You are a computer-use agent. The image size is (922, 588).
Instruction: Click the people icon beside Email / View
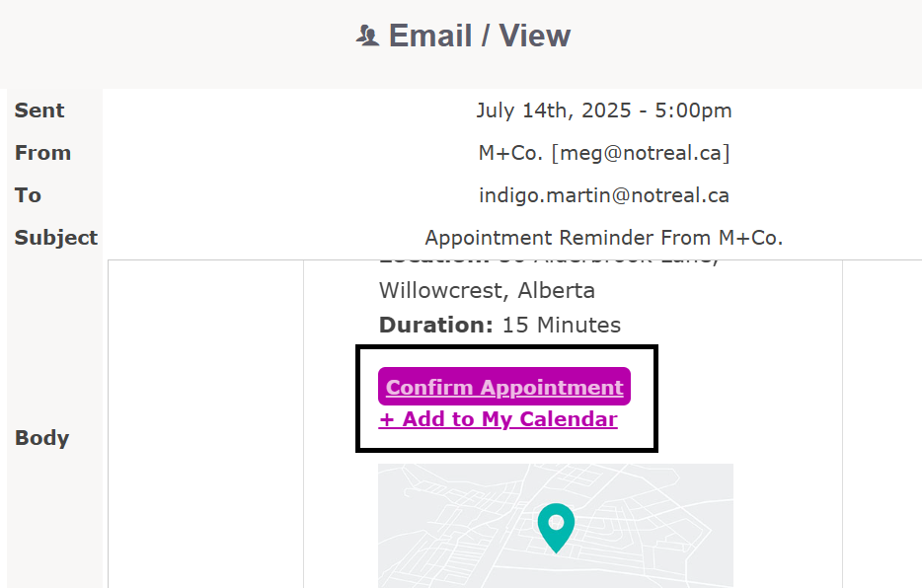pyautogui.click(x=367, y=36)
